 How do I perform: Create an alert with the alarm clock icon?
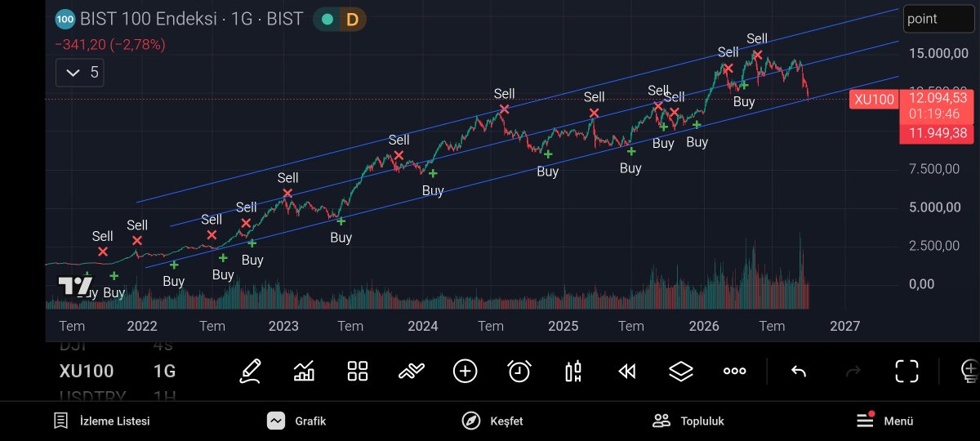pos(519,372)
